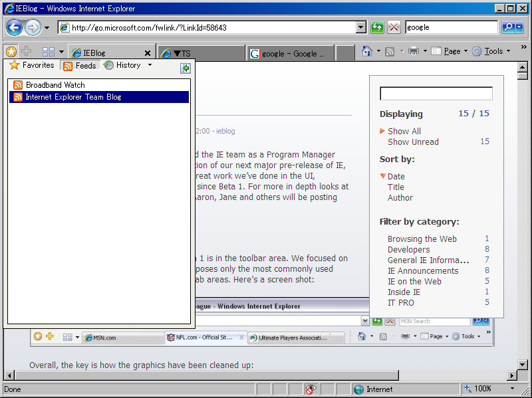Sort the feed by Author

400,197
